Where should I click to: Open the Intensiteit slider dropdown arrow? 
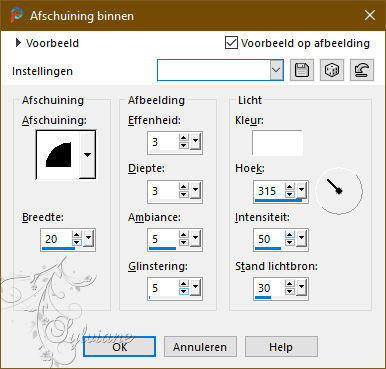click(302, 239)
